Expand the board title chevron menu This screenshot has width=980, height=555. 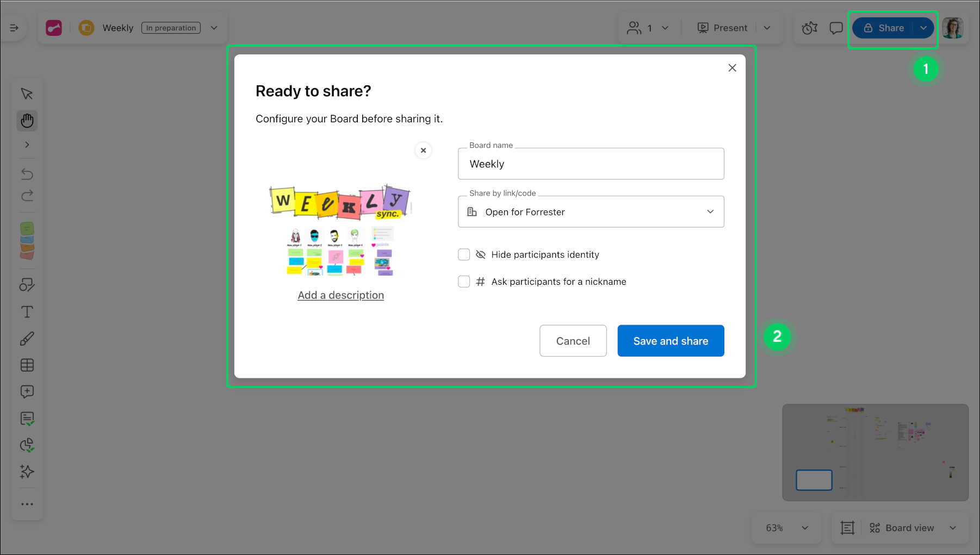pos(214,28)
